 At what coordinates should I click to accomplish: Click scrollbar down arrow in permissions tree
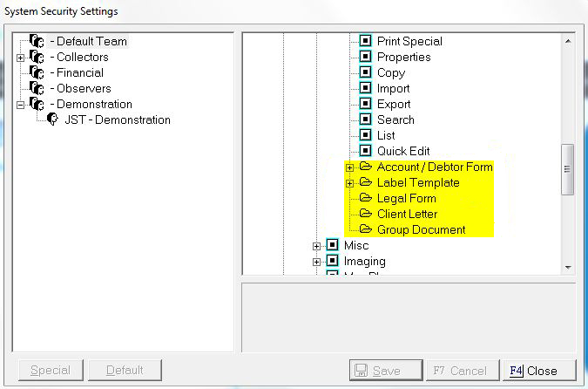click(568, 266)
